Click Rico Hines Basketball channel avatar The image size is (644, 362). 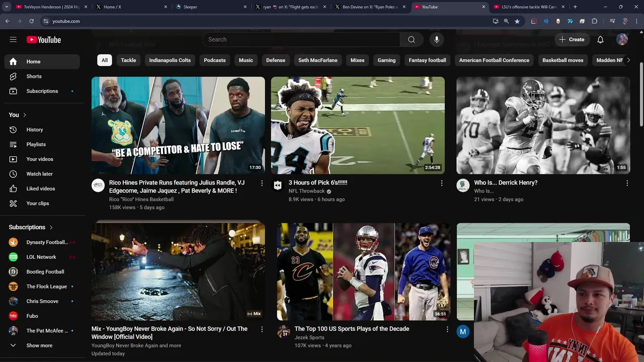(x=98, y=186)
